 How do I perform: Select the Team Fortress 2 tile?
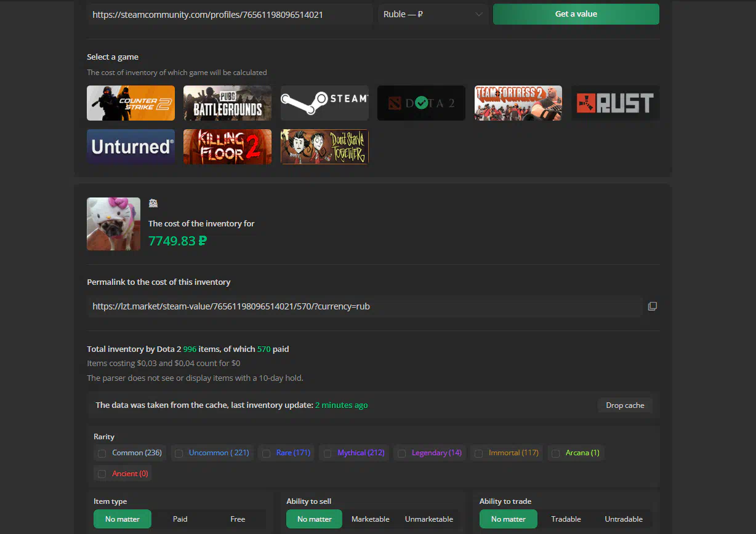pyautogui.click(x=518, y=103)
